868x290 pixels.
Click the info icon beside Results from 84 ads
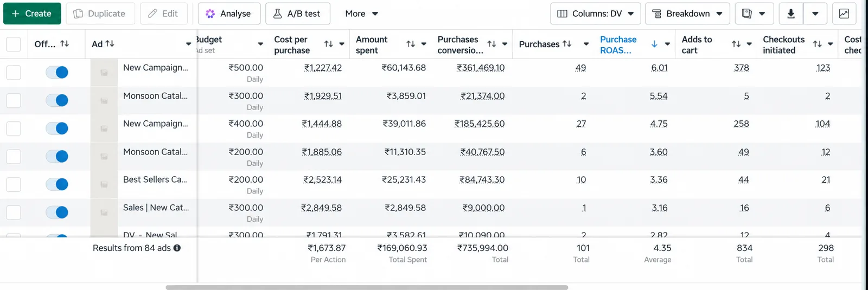[x=177, y=248]
